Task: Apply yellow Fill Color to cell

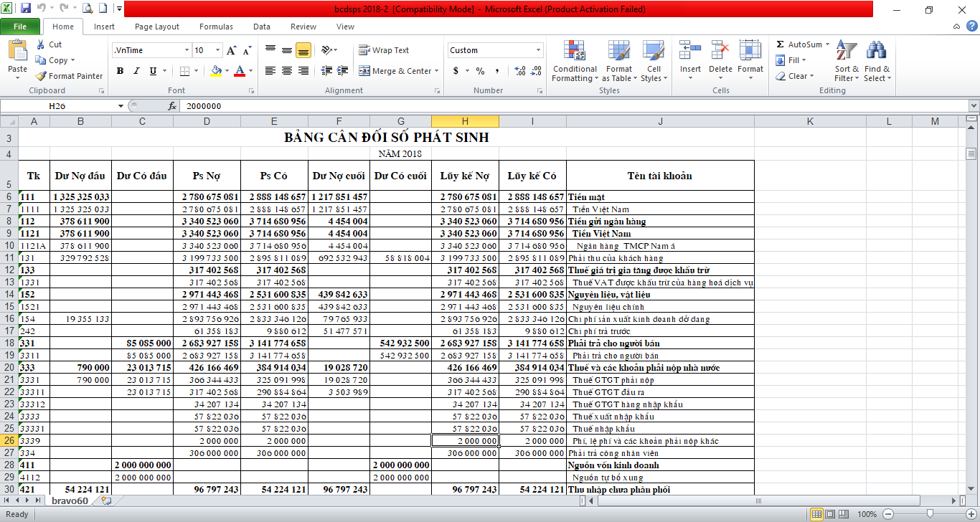Action: pyautogui.click(x=216, y=71)
